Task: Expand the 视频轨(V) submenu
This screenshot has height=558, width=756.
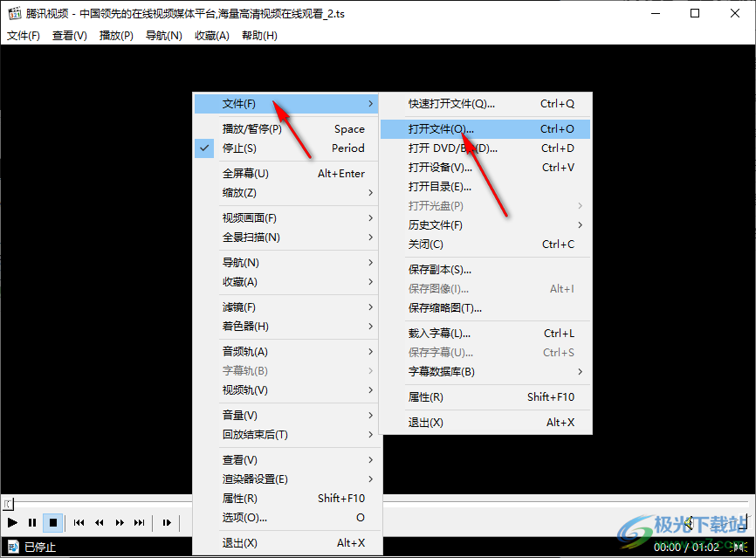Action: pos(286,390)
